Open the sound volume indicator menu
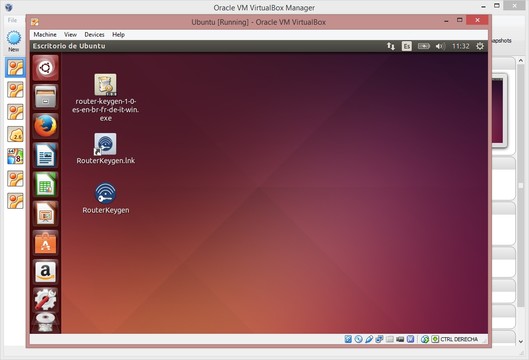This screenshot has height=360, width=529. click(440, 46)
